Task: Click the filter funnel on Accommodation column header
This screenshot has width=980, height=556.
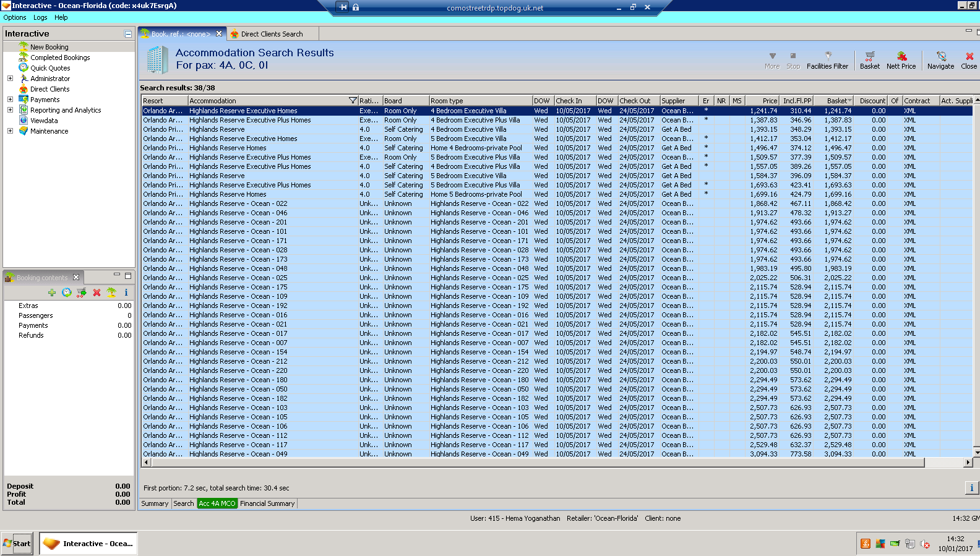Action: (353, 100)
